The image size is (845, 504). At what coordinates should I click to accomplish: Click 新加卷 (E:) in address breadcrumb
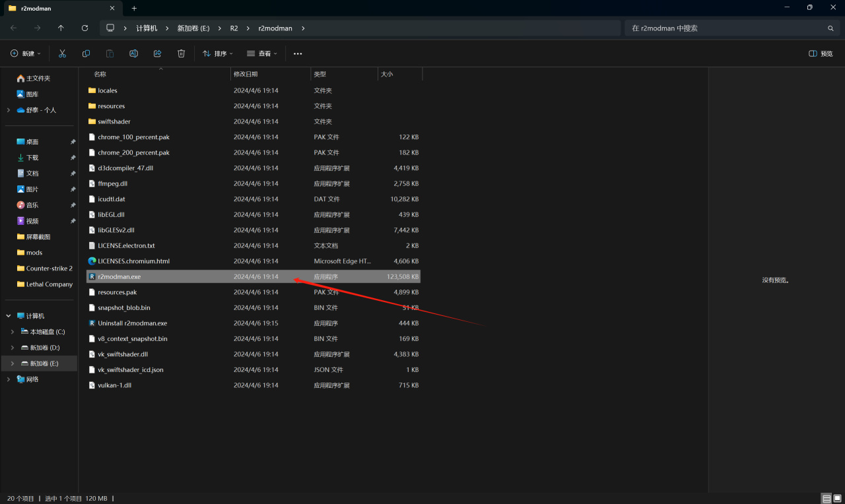(x=193, y=28)
